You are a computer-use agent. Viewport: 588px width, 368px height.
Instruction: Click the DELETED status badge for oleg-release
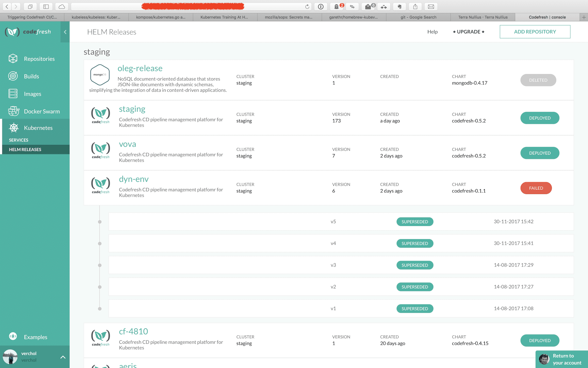pos(538,80)
